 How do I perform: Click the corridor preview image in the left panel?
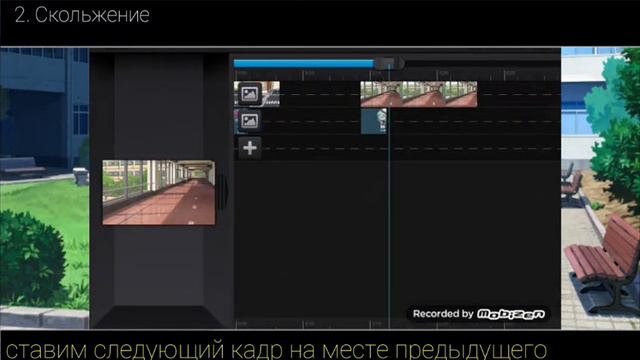[159, 192]
